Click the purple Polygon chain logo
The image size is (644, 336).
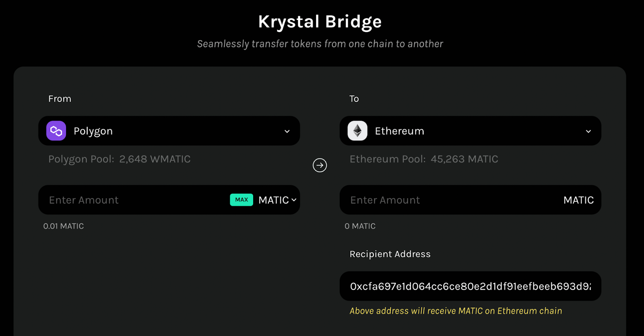[56, 131]
